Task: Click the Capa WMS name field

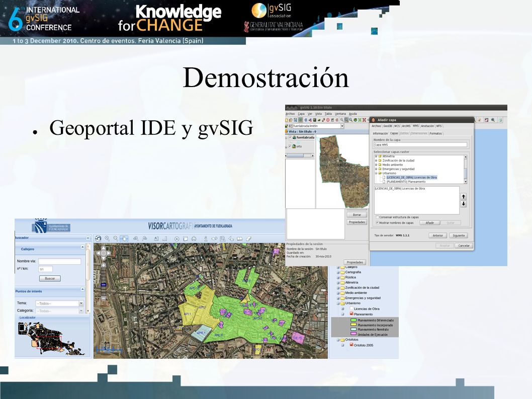Action: tap(420, 145)
